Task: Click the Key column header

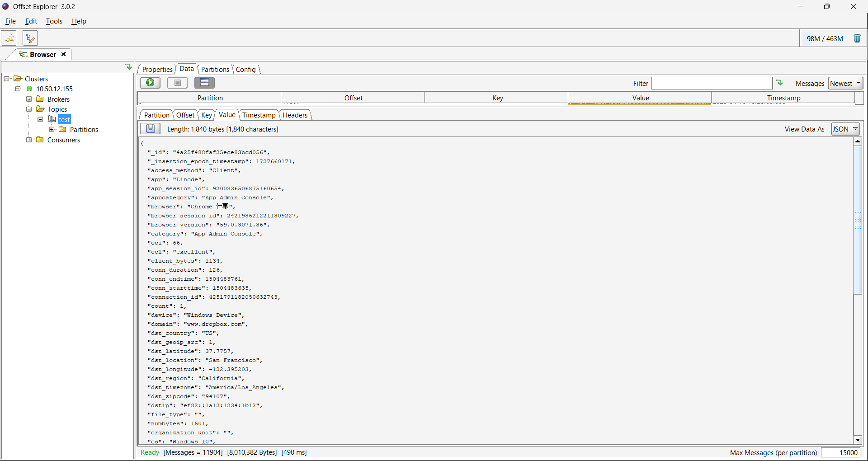Action: click(x=497, y=98)
